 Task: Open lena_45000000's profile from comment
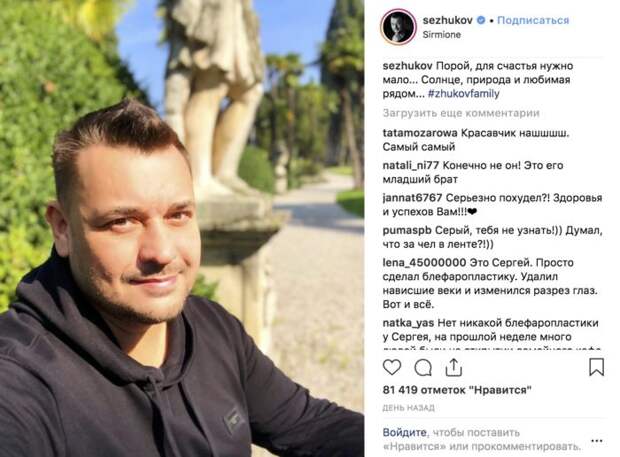[424, 263]
